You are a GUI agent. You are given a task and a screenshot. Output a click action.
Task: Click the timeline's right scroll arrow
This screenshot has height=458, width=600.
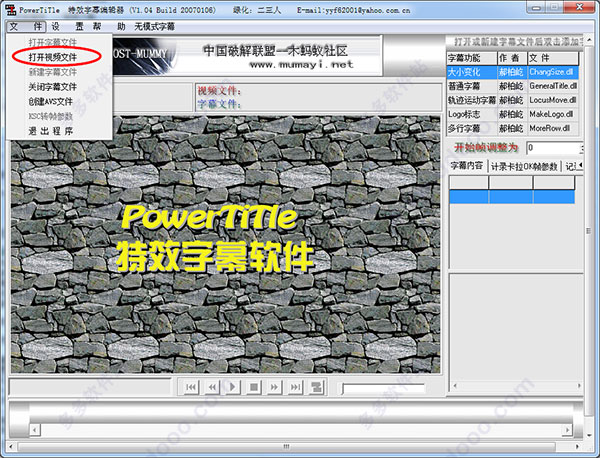[567, 430]
